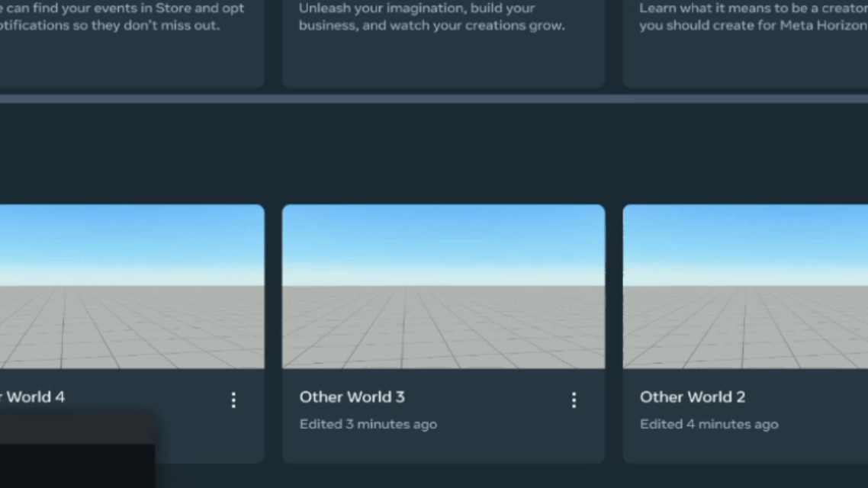The width and height of the screenshot is (868, 488).
Task: Open the Other World 3 thumbnail preview
Action: (443, 287)
